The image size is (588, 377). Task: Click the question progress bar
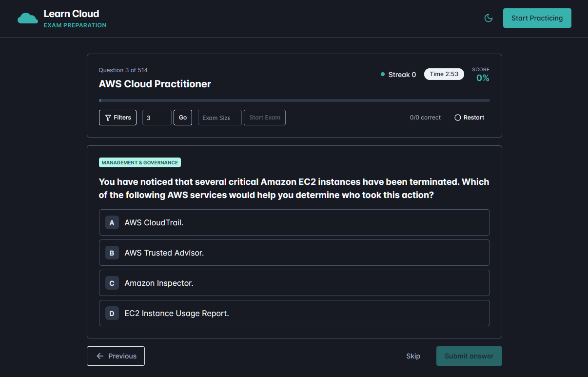click(294, 100)
